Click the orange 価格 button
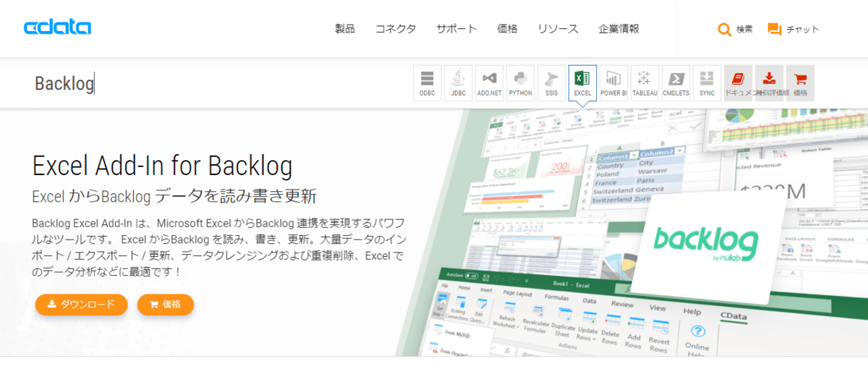This screenshot has height=390, width=868. [x=166, y=305]
